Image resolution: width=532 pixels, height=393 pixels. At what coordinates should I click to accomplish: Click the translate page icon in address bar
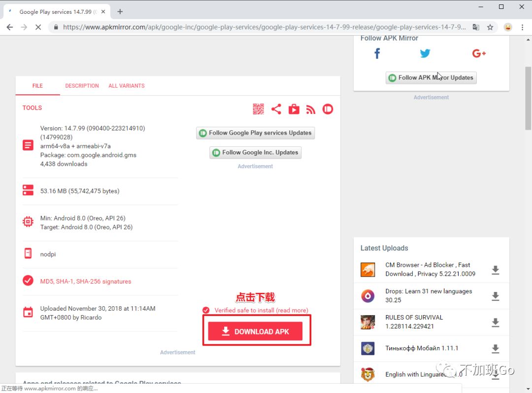point(476,27)
